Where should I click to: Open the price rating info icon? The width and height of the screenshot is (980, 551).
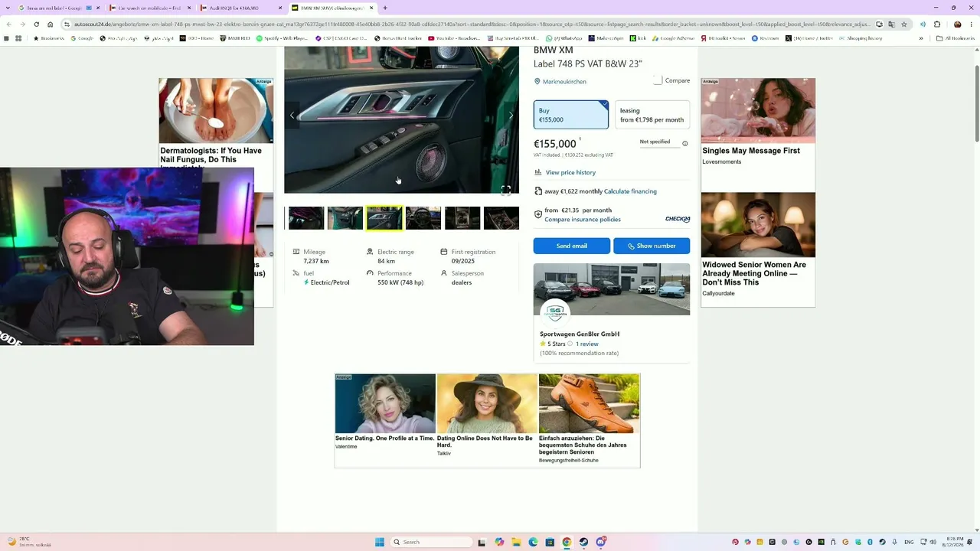(685, 143)
